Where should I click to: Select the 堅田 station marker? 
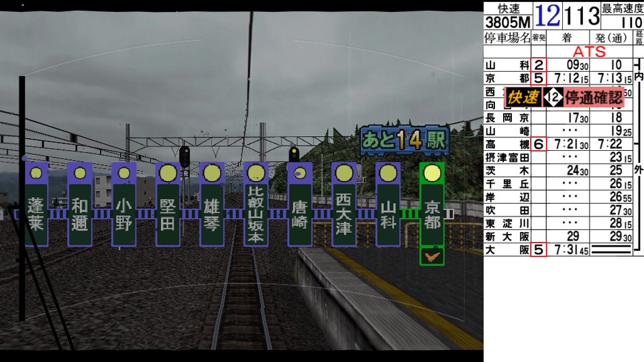pos(168,204)
